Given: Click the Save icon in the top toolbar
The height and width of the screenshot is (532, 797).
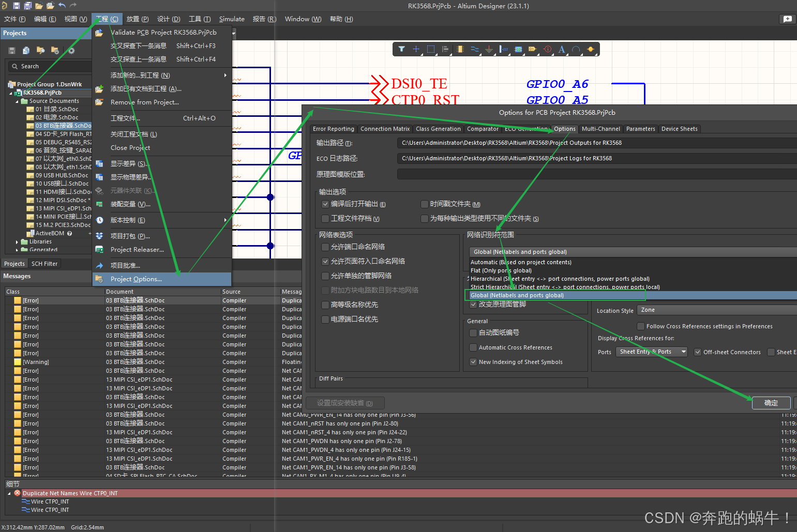Looking at the screenshot, I should point(17,6).
